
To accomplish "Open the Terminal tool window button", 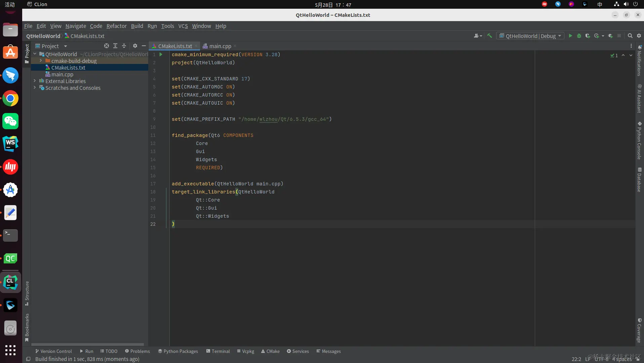I will pyautogui.click(x=218, y=351).
